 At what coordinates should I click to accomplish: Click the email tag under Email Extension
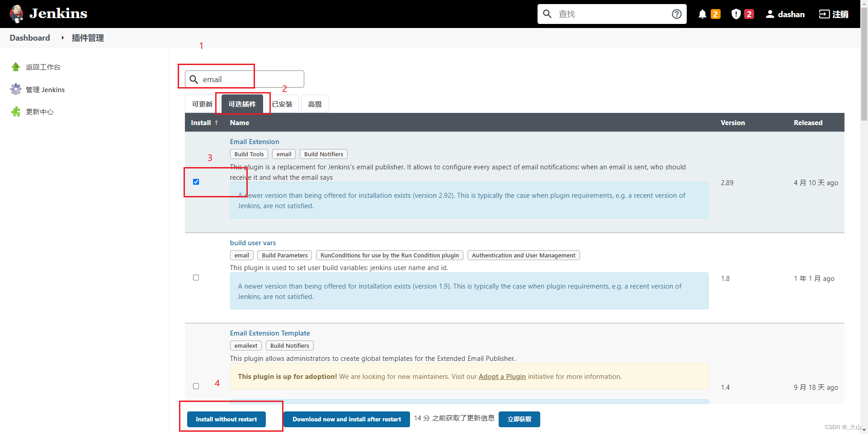pos(284,154)
